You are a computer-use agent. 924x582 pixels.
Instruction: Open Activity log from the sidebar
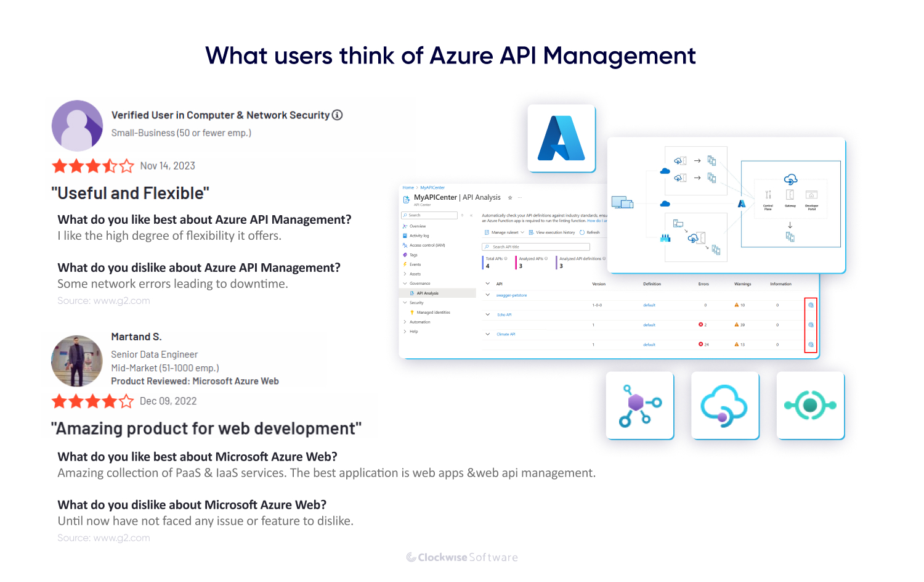419,236
